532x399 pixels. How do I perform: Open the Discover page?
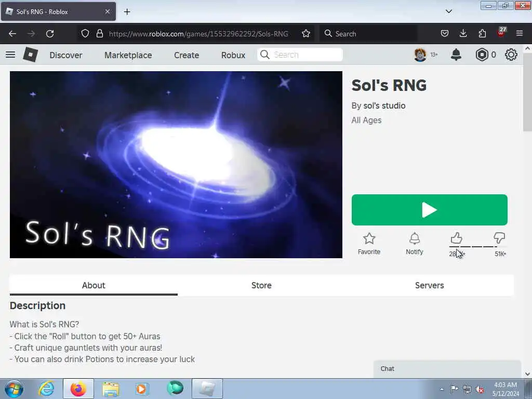click(66, 55)
